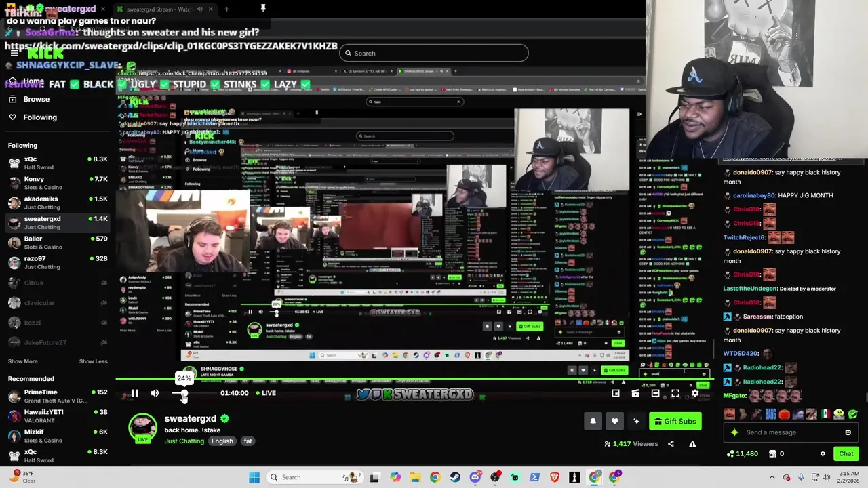Image resolution: width=868 pixels, height=488 pixels.
Task: Expand Following list with Show More
Action: (22, 361)
